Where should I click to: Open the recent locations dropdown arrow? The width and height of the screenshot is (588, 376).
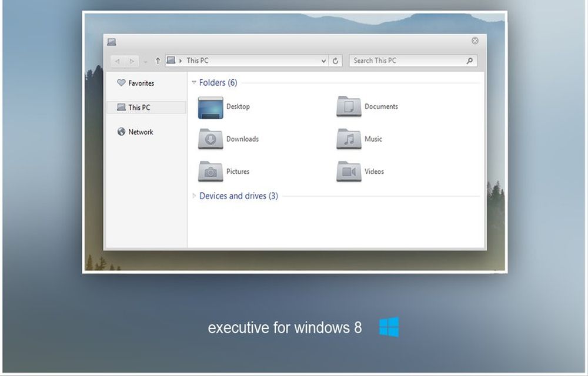(145, 62)
